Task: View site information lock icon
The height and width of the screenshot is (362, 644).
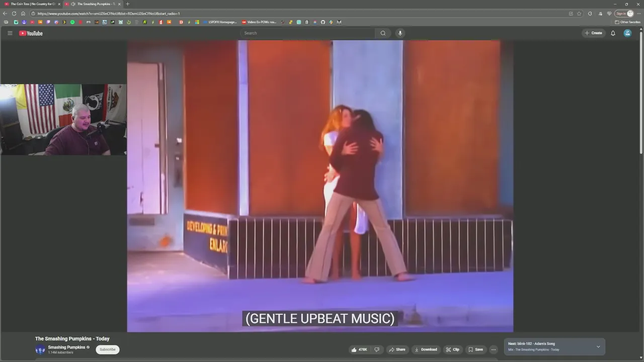Action: click(x=33, y=14)
